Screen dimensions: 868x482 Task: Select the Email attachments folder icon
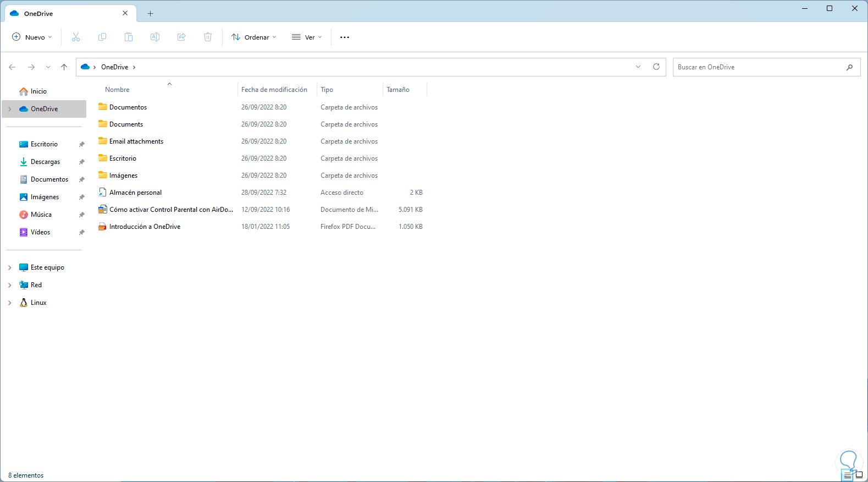click(103, 141)
